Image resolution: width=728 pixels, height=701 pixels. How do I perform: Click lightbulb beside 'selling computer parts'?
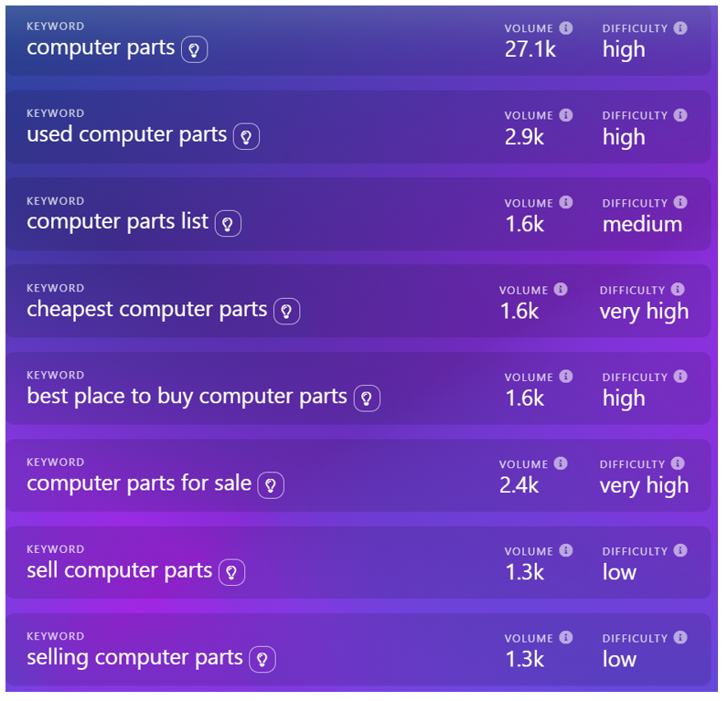tap(262, 660)
